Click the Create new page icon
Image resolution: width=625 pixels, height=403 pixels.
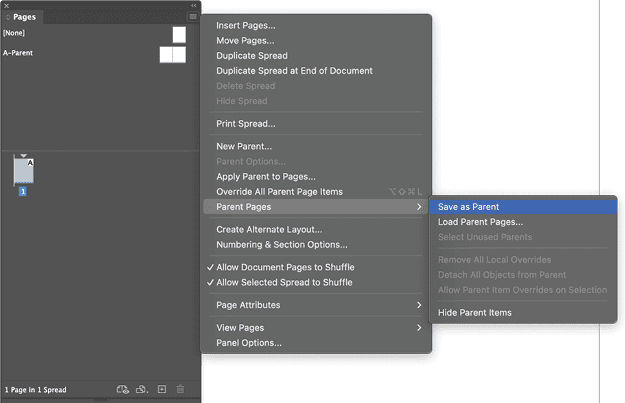(x=162, y=388)
